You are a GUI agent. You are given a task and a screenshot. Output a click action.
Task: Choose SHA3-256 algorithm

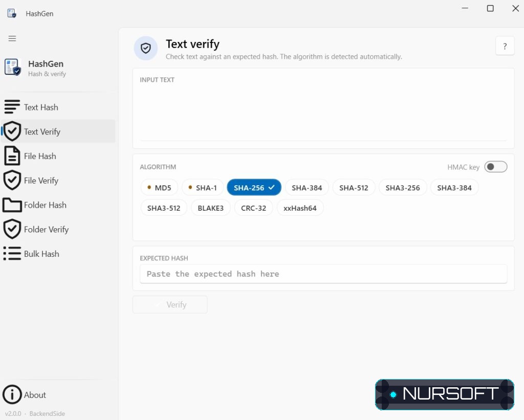click(403, 188)
